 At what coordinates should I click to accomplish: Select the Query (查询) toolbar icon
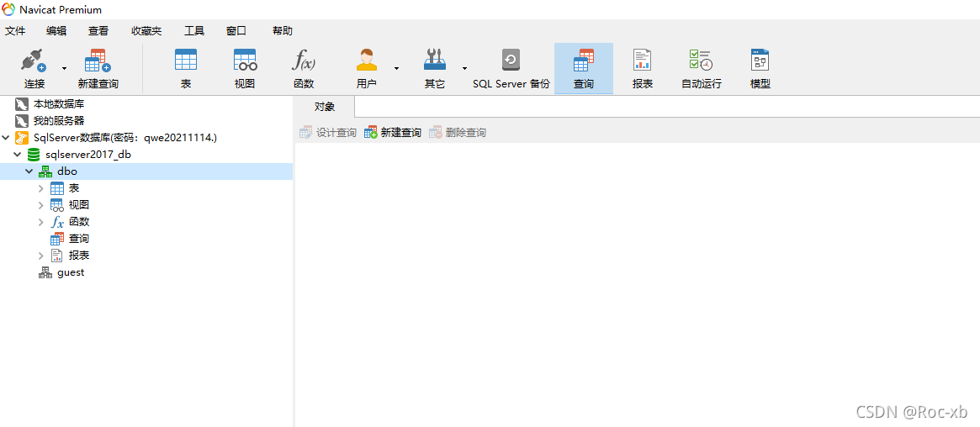click(x=584, y=69)
